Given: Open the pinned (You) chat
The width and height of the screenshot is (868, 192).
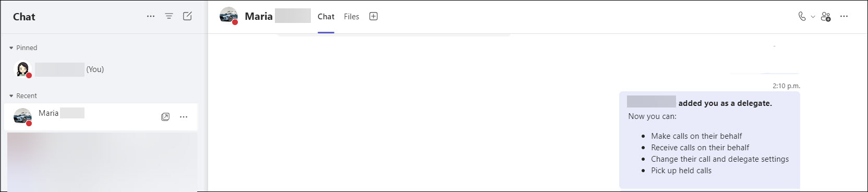Looking at the screenshot, I should [x=101, y=69].
